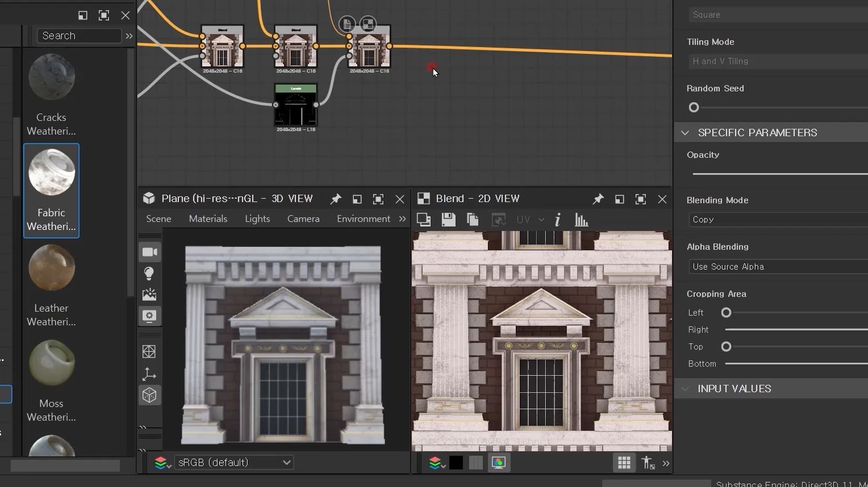Select the Use Source Alpha option field
This screenshot has width=868, height=487.
(x=777, y=267)
